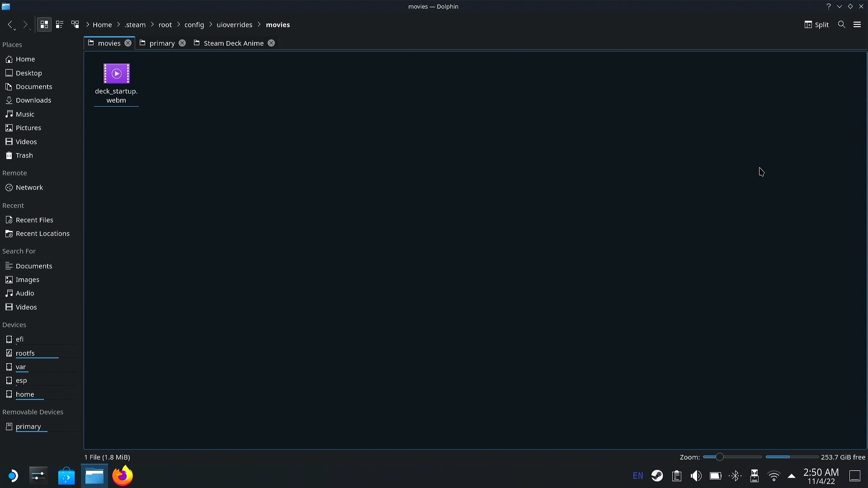Open the Downloads place
Image resolution: width=868 pixels, height=488 pixels.
coord(33,100)
